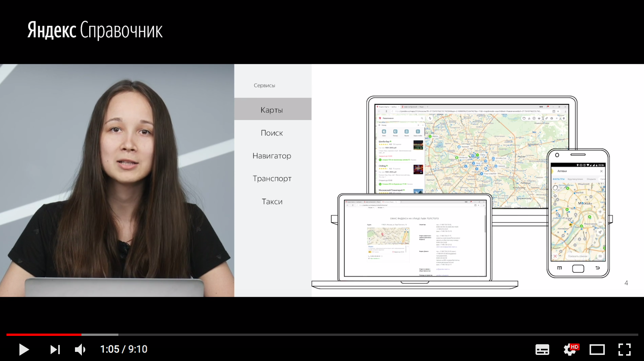Click the Карты item in slide
This screenshot has width=644, height=361.
[x=273, y=110]
